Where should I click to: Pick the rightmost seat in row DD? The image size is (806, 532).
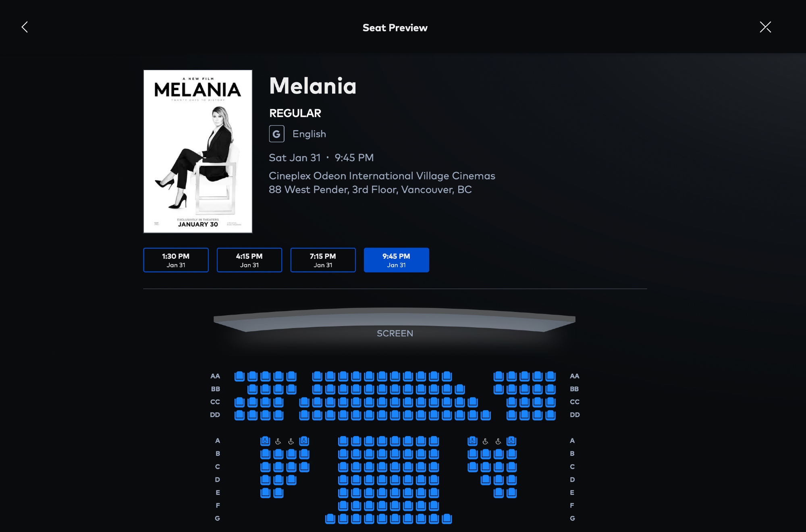[x=550, y=415]
